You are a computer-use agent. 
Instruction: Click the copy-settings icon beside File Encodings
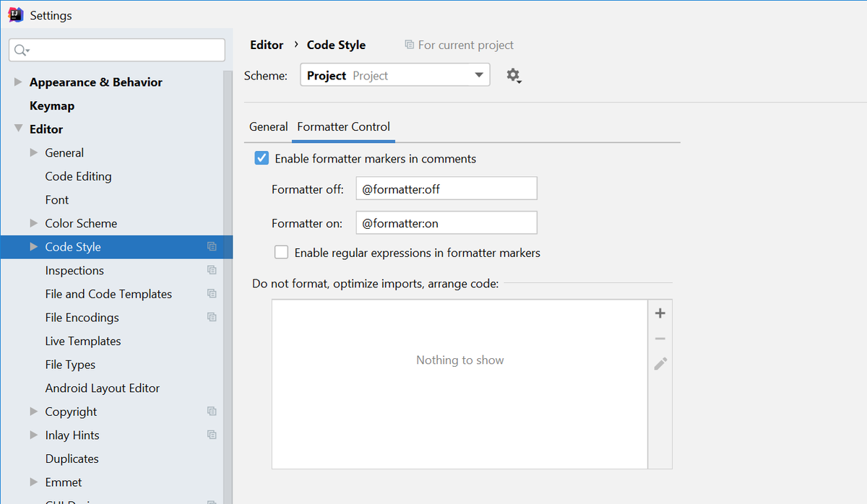click(212, 317)
